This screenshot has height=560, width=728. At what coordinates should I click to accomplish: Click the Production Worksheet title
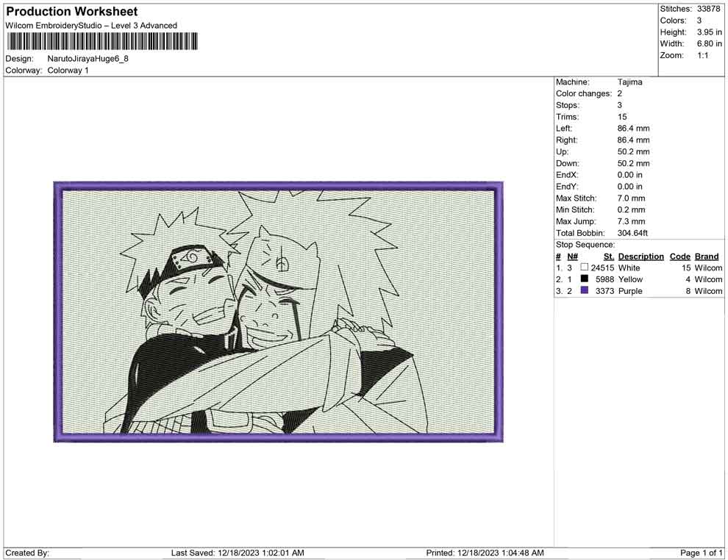coord(72,12)
